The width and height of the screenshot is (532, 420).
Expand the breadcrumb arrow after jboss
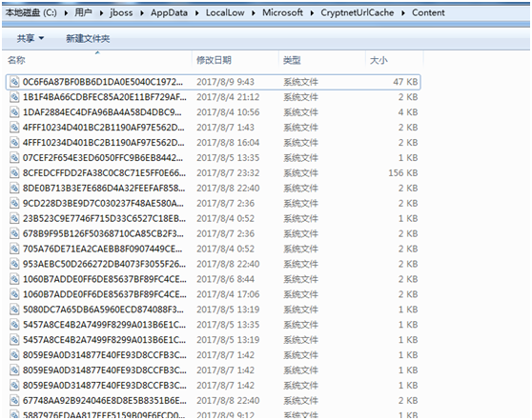coord(142,13)
